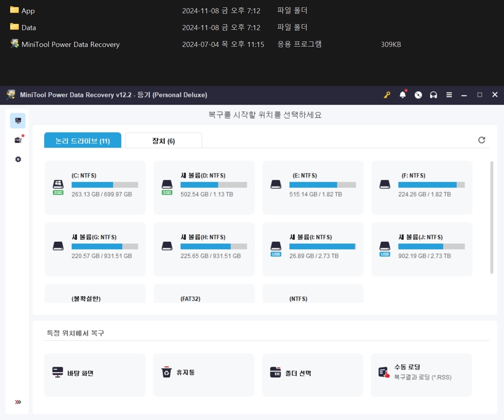Select the C: NTFS SSD drive icon

point(58,187)
